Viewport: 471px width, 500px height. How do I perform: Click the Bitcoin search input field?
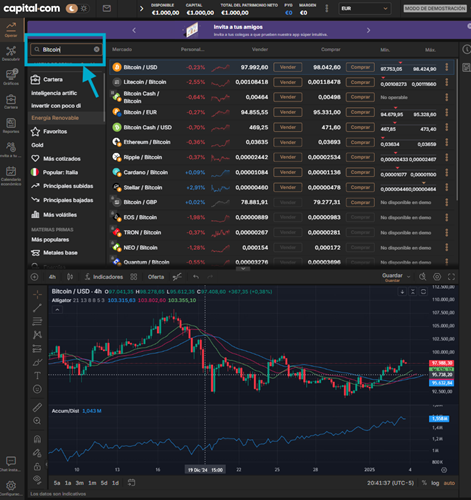pos(65,49)
